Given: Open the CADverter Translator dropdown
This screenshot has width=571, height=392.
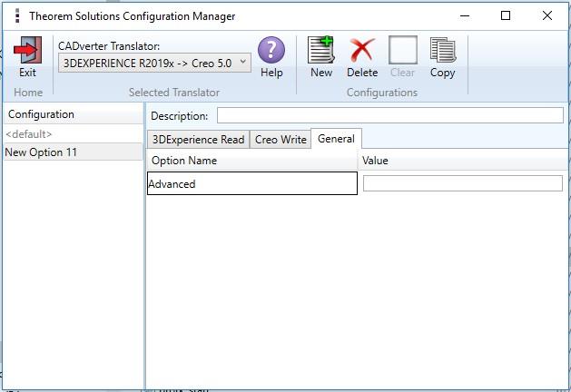Looking at the screenshot, I should 154,63.
